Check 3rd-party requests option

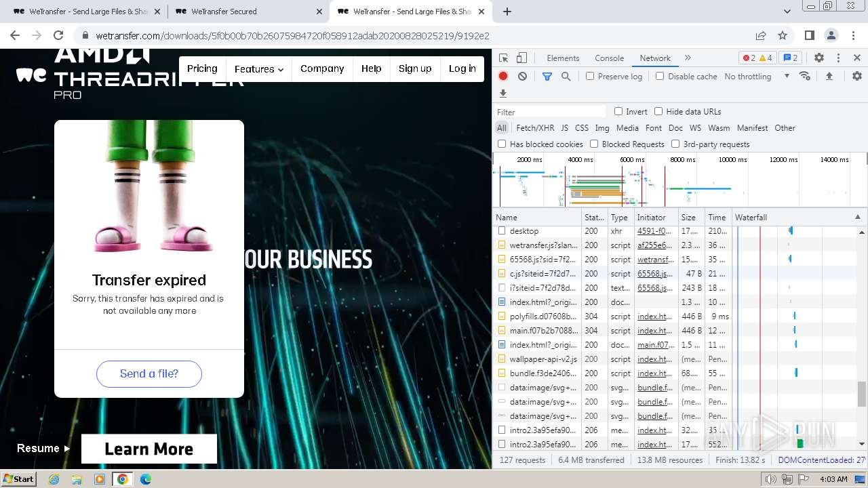675,144
